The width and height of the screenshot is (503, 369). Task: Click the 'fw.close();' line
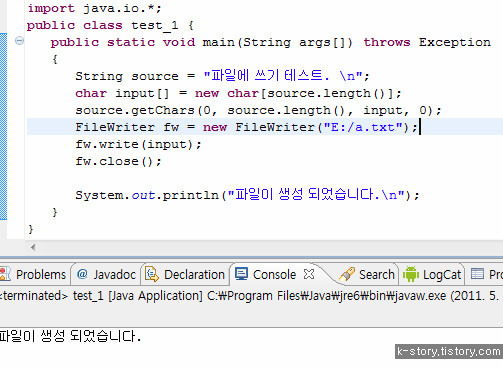pyautogui.click(x=118, y=161)
